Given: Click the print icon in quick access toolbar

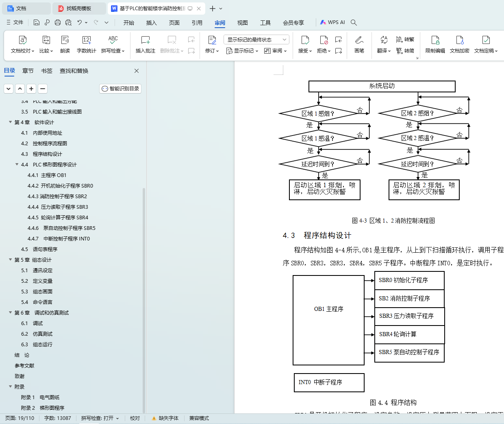Looking at the screenshot, I should pos(58,23).
